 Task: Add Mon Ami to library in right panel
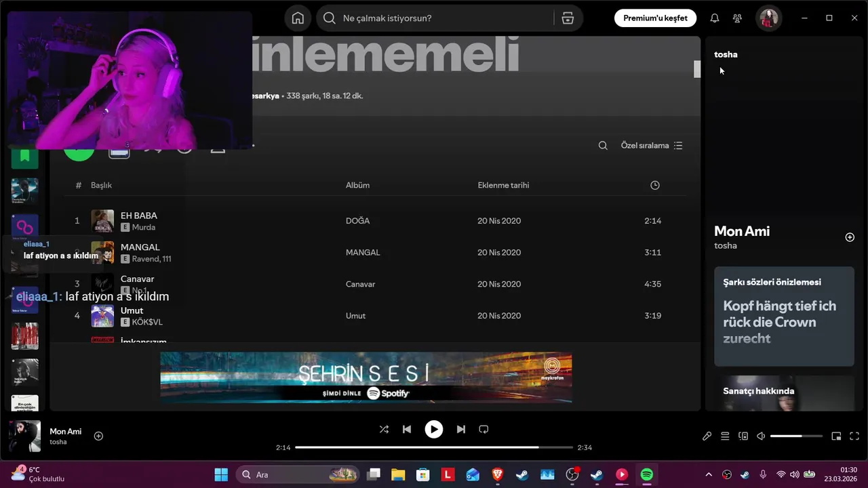[850, 237]
